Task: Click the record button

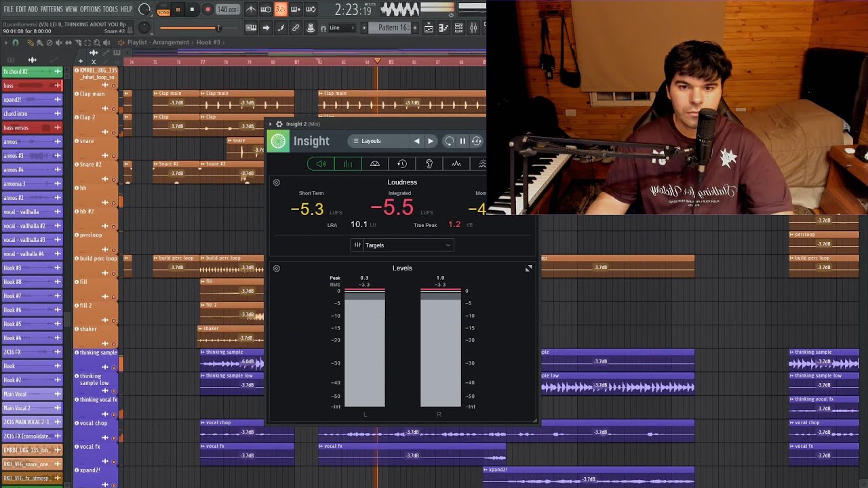Action: [x=208, y=9]
